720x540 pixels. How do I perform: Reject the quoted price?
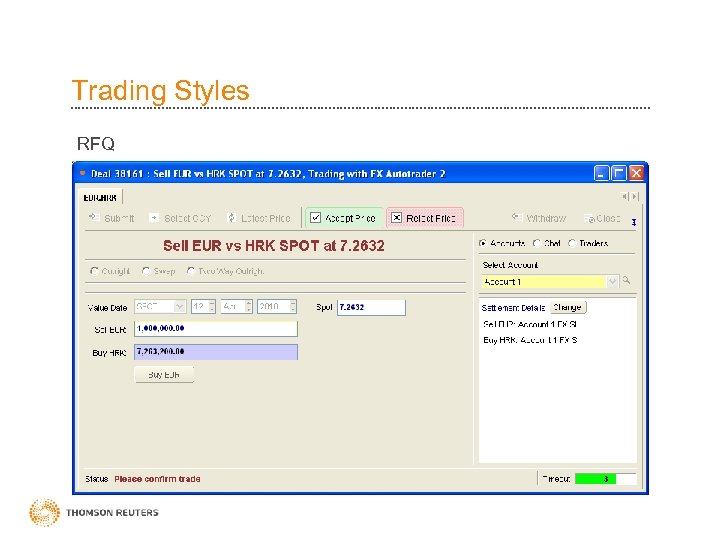tap(424, 218)
